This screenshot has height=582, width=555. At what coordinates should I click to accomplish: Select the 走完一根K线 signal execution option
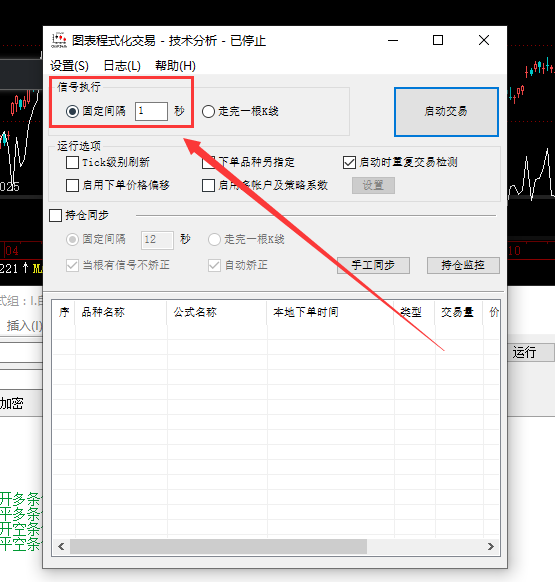208,111
